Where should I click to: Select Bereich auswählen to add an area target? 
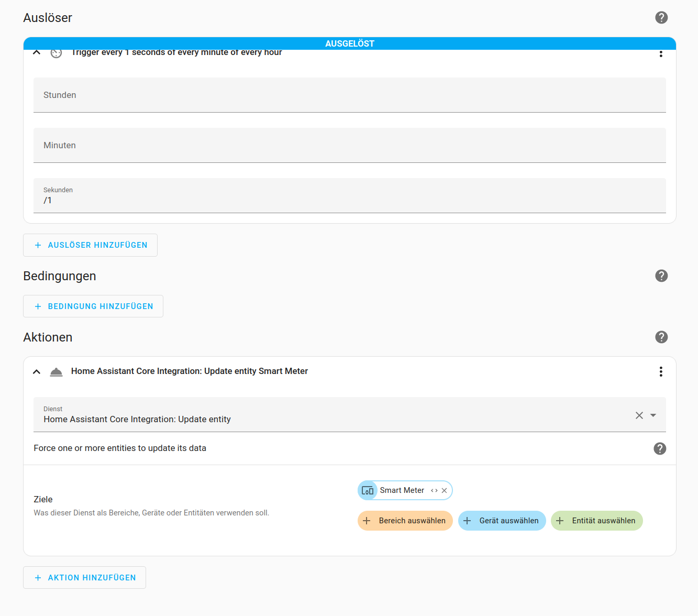(x=405, y=521)
